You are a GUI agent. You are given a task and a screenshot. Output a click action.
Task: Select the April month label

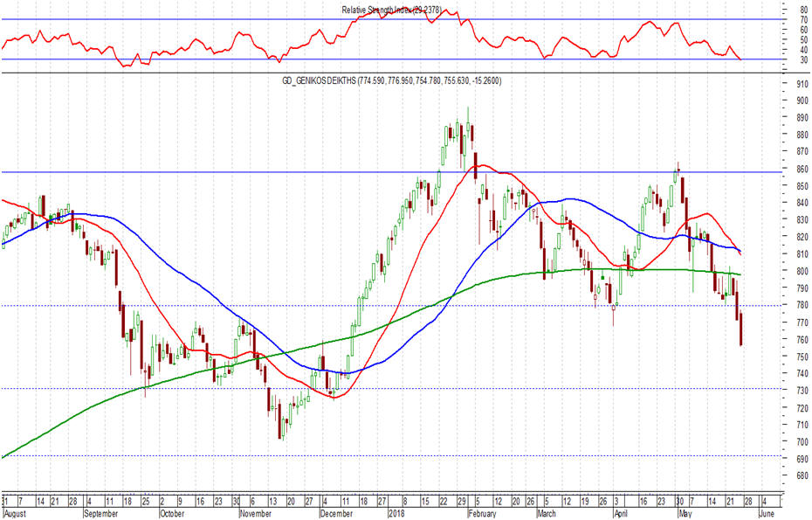coord(621,513)
